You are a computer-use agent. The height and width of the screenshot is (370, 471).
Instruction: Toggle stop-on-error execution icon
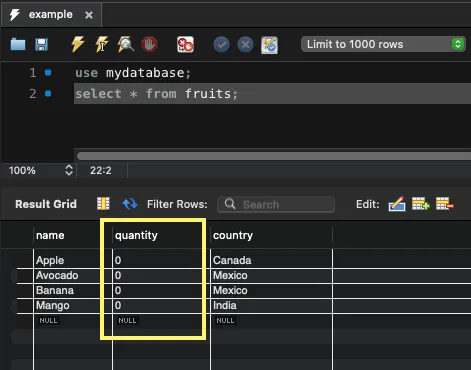(185, 45)
